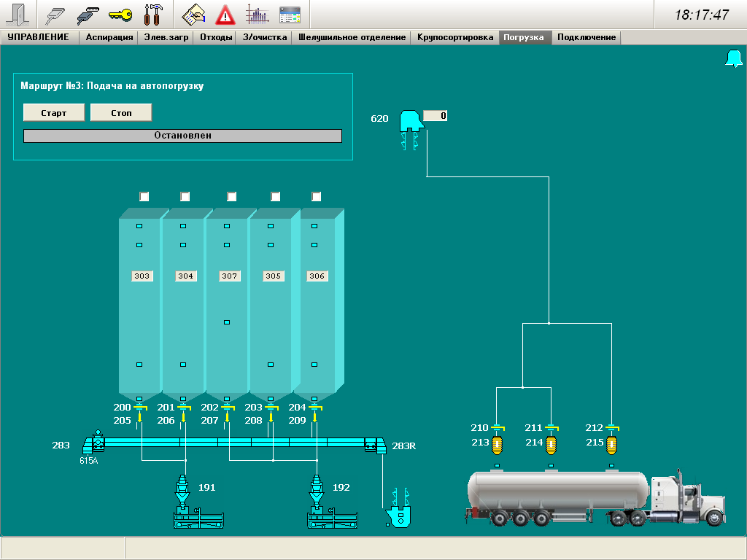Open the trends bar chart icon
The width and height of the screenshot is (747, 560).
(258, 15)
